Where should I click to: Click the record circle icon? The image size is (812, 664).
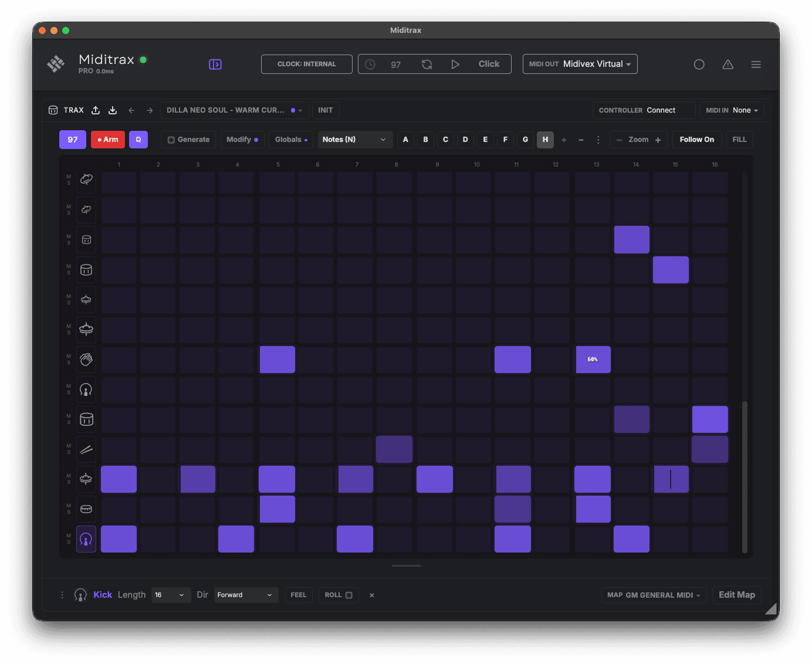point(699,65)
